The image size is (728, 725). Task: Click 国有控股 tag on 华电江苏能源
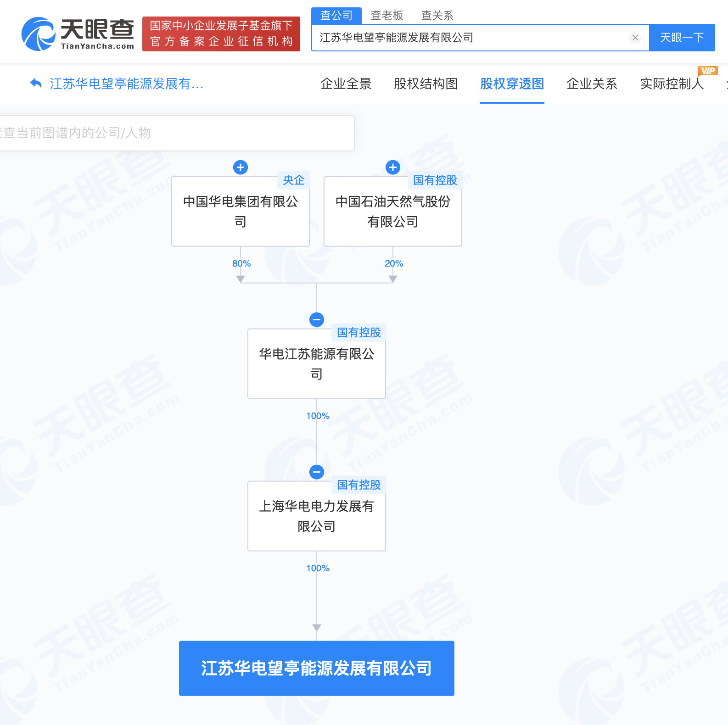(x=359, y=333)
